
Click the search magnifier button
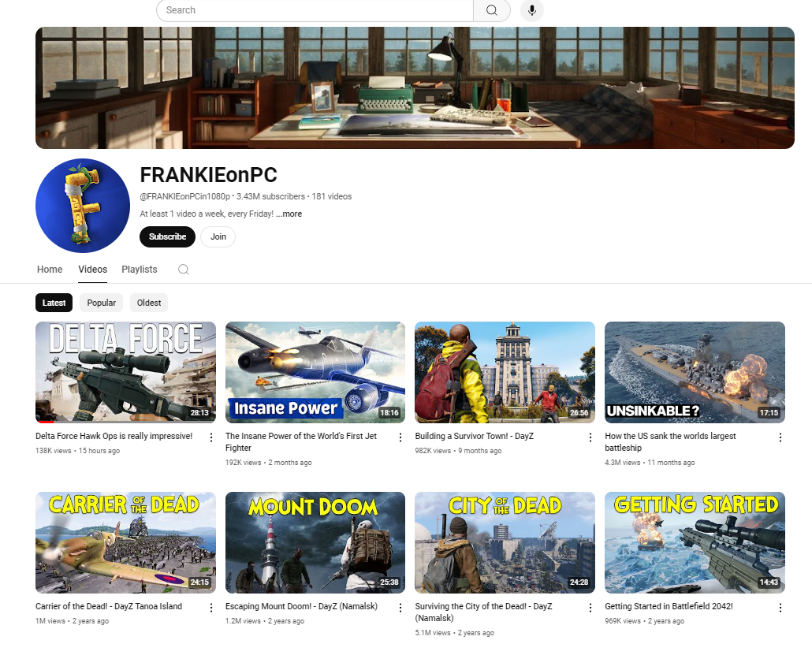[491, 10]
